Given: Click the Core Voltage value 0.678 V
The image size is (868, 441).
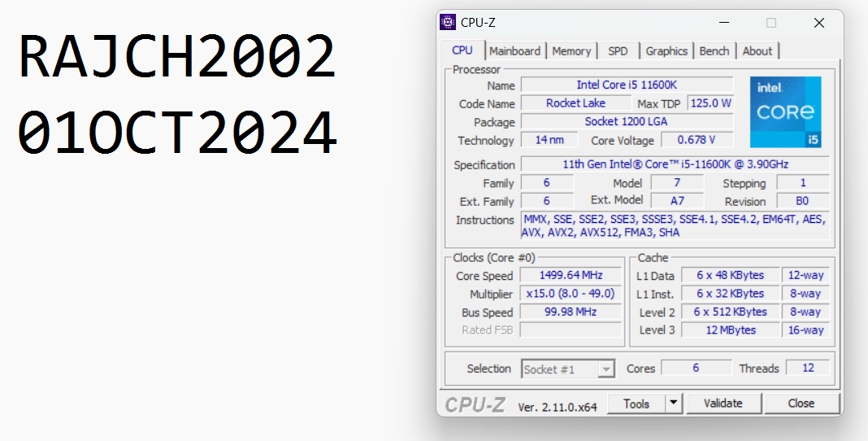Looking at the screenshot, I should tap(697, 140).
